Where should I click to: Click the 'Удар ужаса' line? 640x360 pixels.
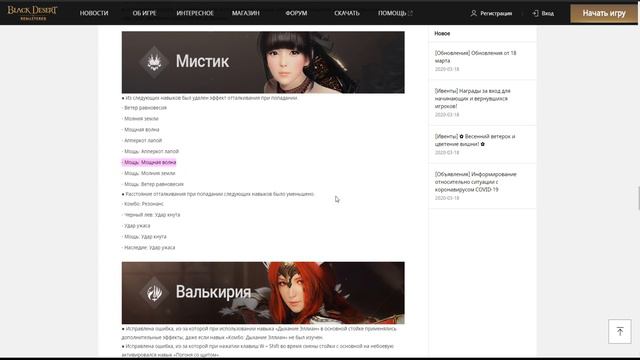pos(136,225)
